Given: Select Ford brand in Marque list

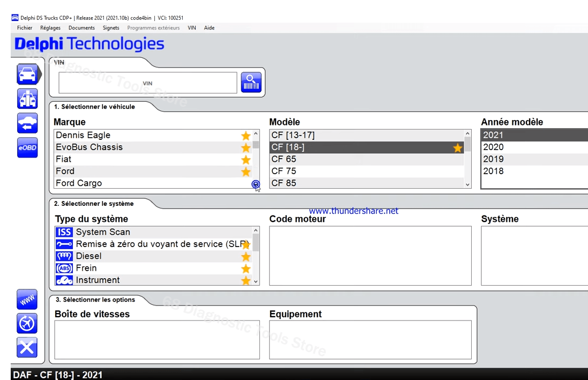Looking at the screenshot, I should [x=153, y=172].
